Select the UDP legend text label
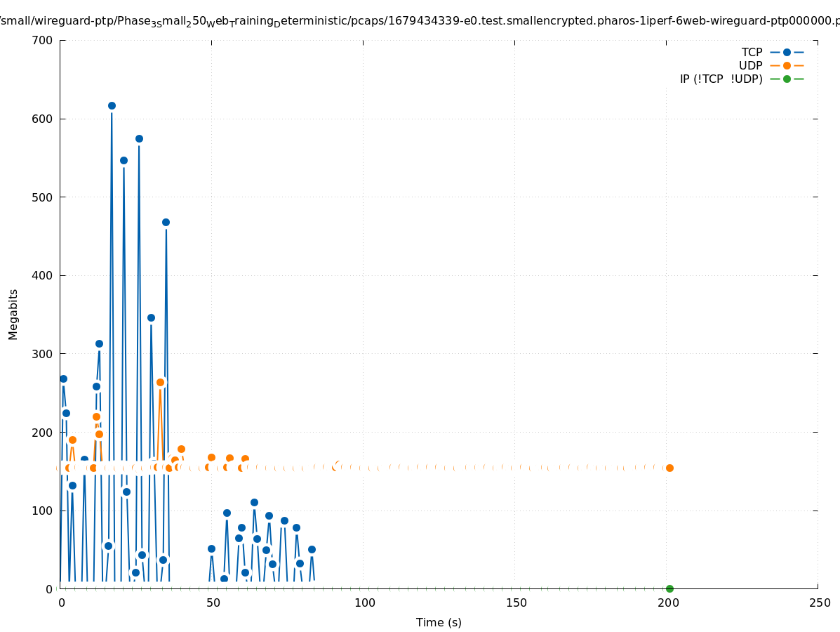 [750, 65]
